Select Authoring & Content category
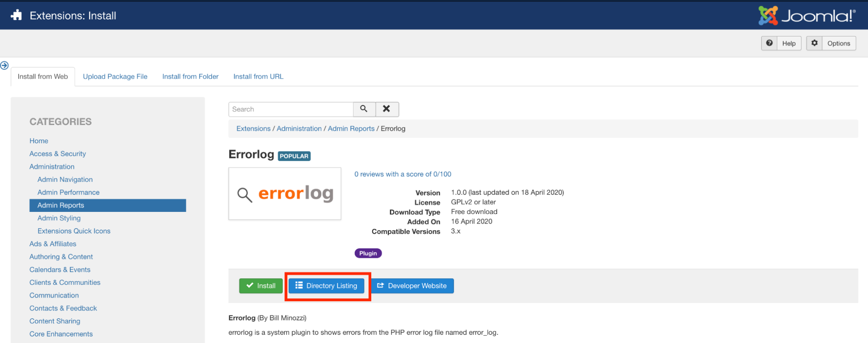Image resolution: width=868 pixels, height=343 pixels. (x=61, y=257)
